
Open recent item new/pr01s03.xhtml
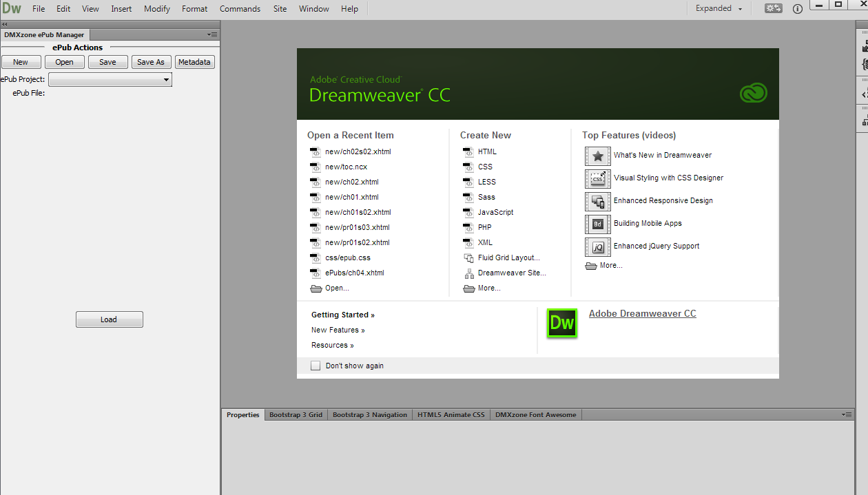pos(358,228)
